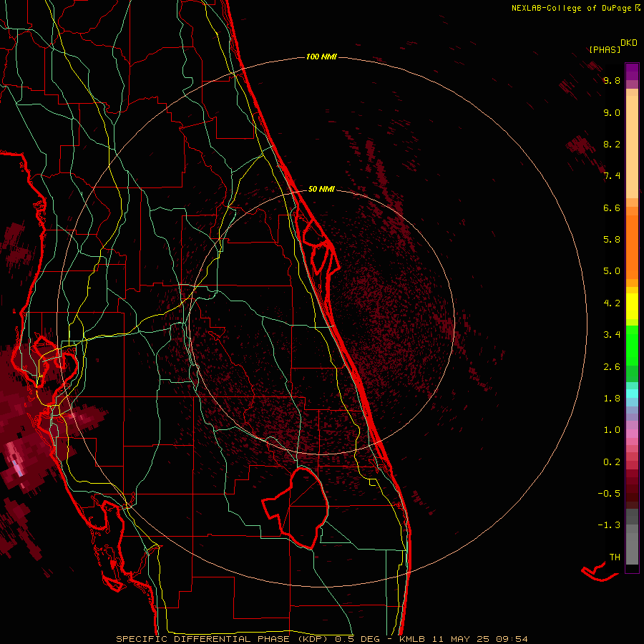This screenshot has height=644, width=644.
Task: Pick the cyan segment of the color scale
Action: (632, 394)
